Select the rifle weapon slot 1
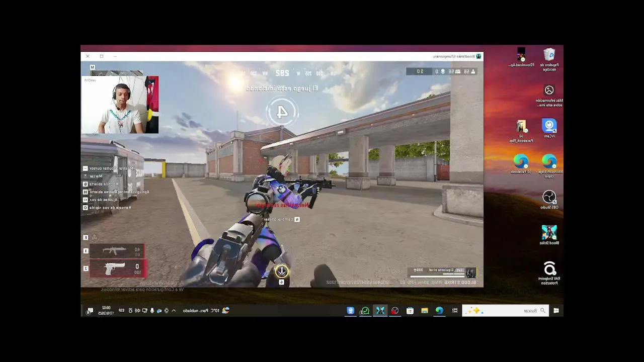 (117, 251)
